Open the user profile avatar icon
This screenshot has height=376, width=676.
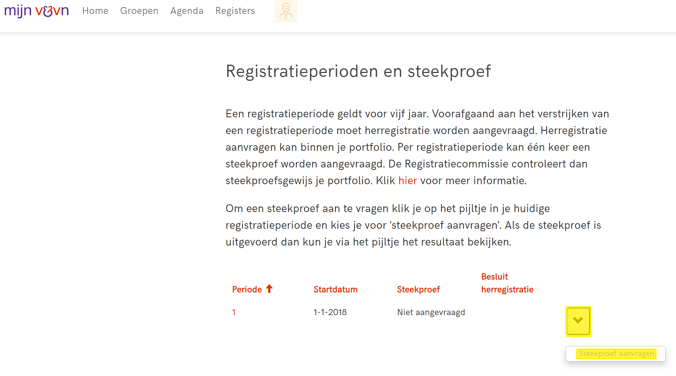286,11
